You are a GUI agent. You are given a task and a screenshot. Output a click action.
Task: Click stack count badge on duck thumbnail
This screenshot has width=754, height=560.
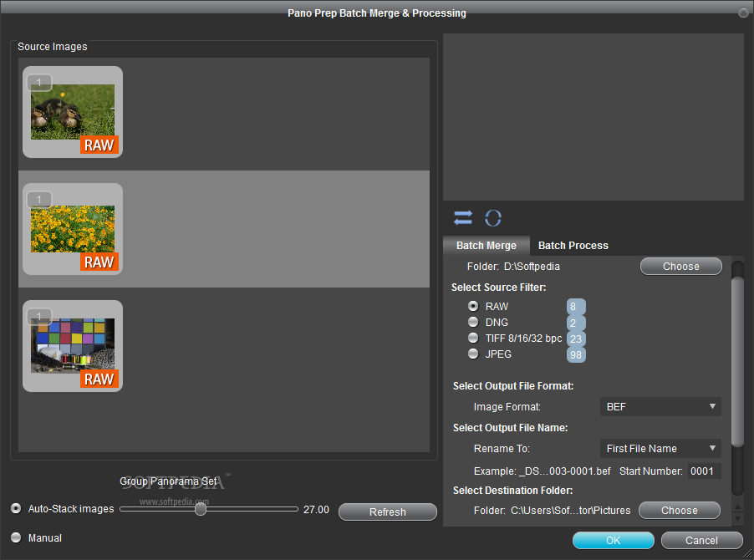[x=39, y=83]
